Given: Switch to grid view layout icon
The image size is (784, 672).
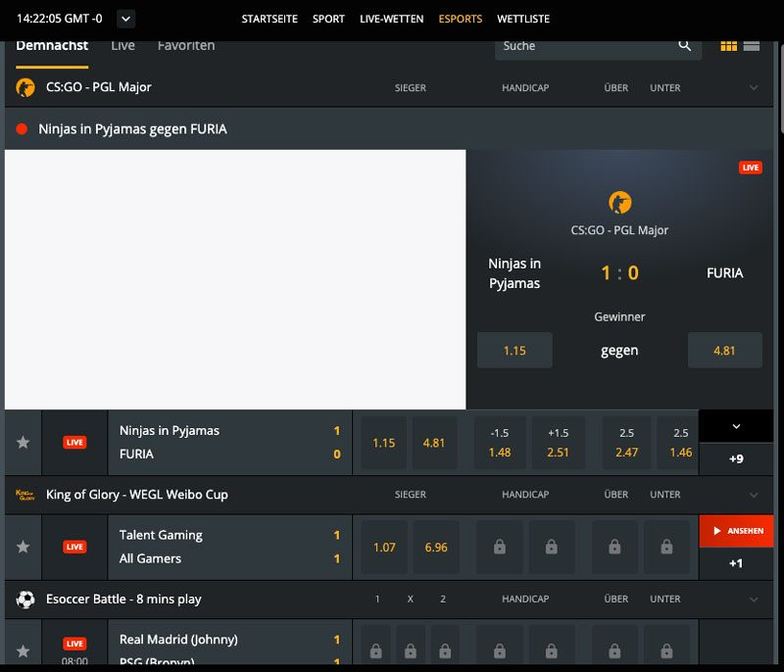Looking at the screenshot, I should [x=728, y=46].
